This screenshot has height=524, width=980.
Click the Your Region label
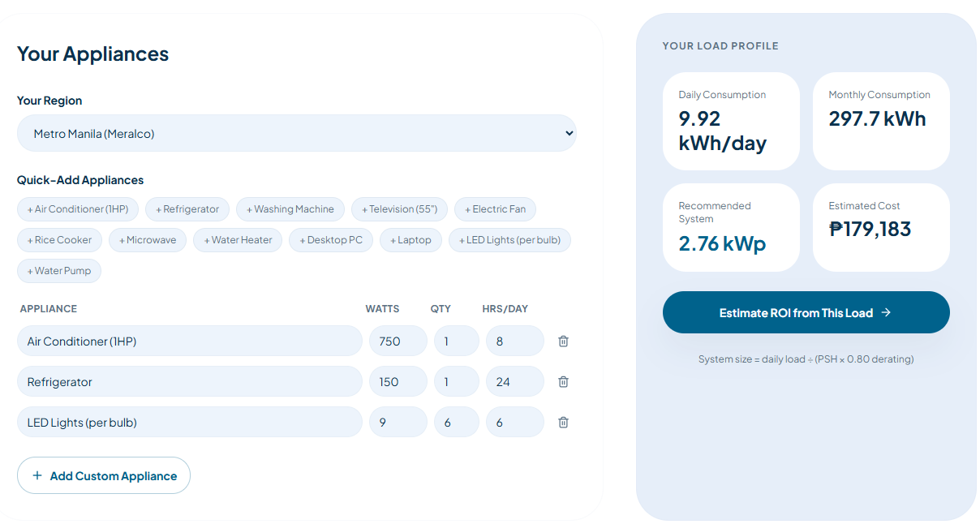pos(49,101)
